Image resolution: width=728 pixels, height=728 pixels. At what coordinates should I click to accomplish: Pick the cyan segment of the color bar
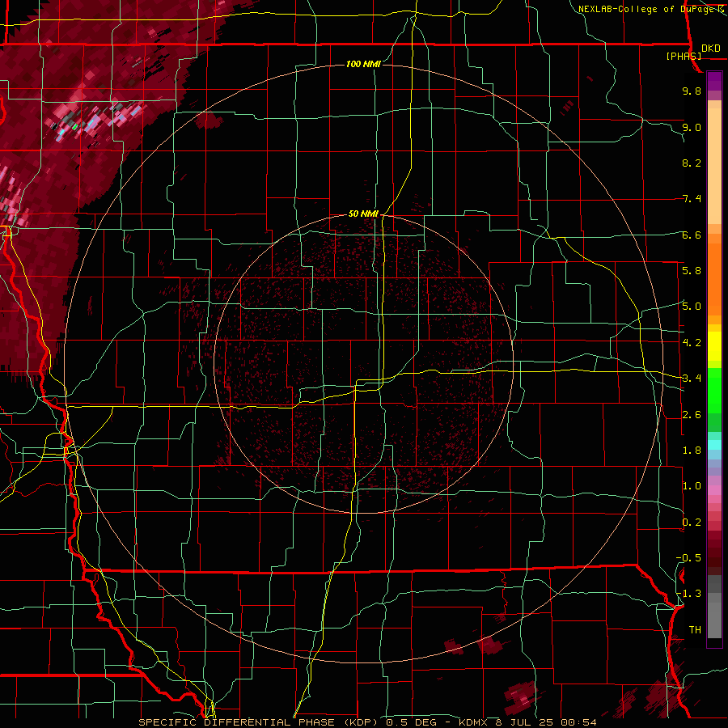(x=714, y=445)
